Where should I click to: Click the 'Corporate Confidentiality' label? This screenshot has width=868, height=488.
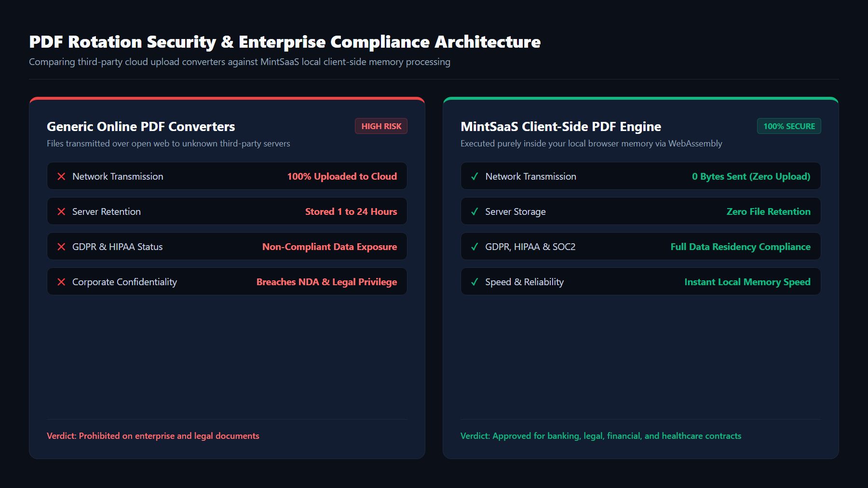click(x=124, y=282)
